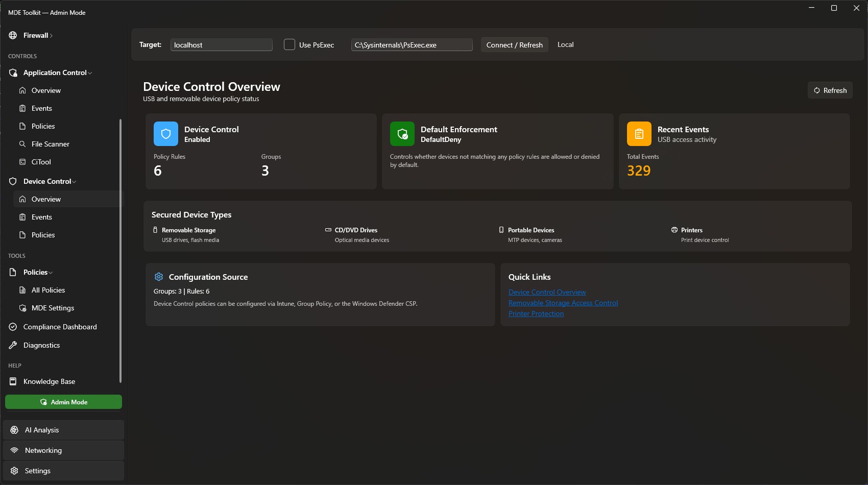Image resolution: width=868 pixels, height=485 pixels.
Task: Open the Knowledge Base help page
Action: pos(49,381)
